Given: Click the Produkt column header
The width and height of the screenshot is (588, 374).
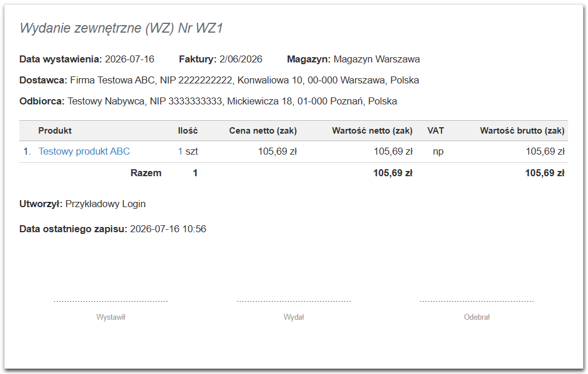Looking at the screenshot, I should [55, 131].
